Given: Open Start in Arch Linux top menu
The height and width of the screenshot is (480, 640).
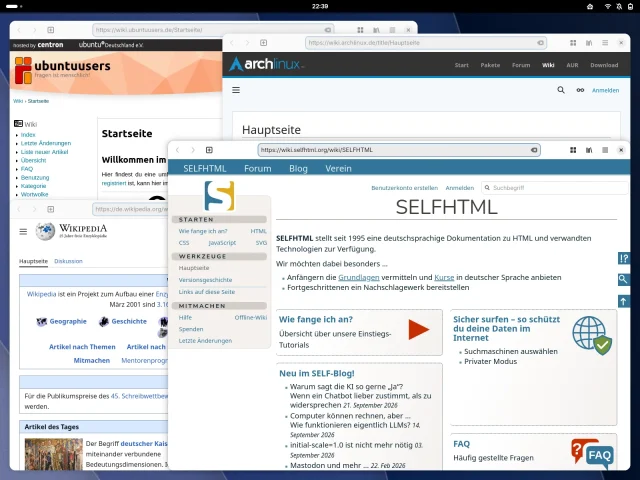Looking at the screenshot, I should (462, 65).
